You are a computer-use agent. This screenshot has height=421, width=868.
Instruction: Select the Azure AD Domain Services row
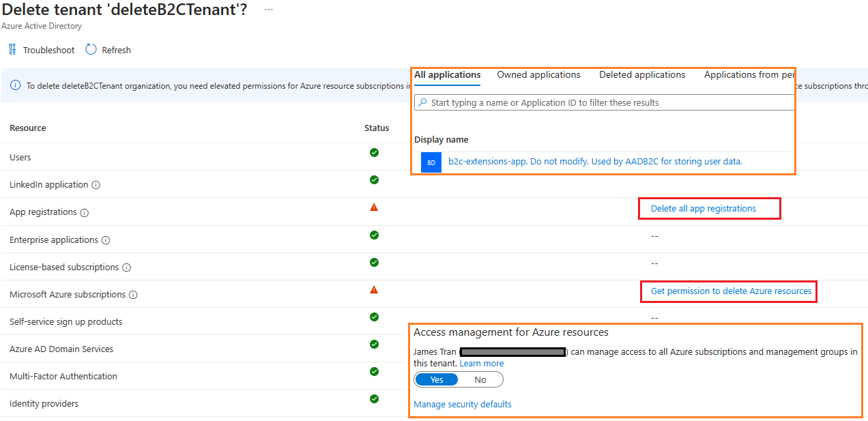coord(61,349)
